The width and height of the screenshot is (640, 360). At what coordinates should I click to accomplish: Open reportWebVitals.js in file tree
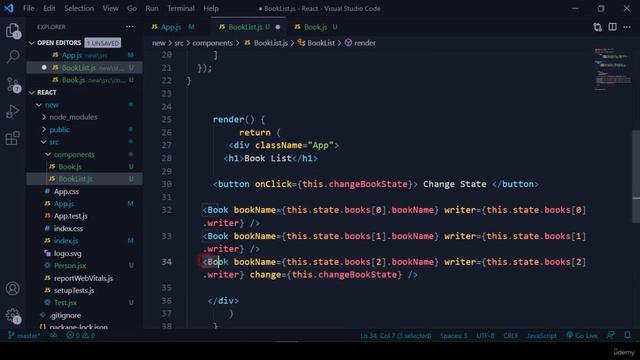tap(85, 278)
